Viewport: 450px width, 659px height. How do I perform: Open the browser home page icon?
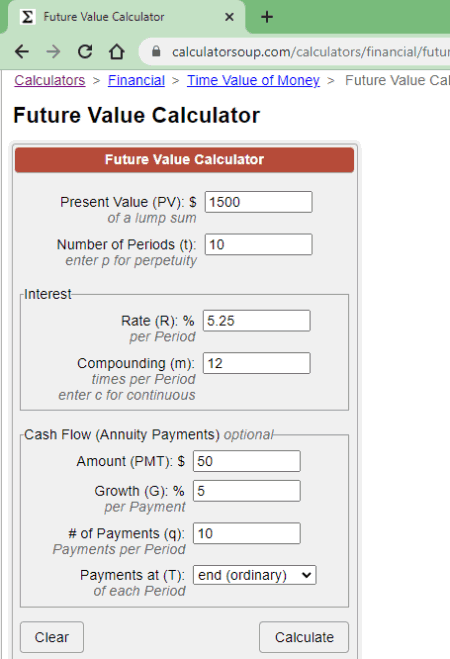coord(116,52)
